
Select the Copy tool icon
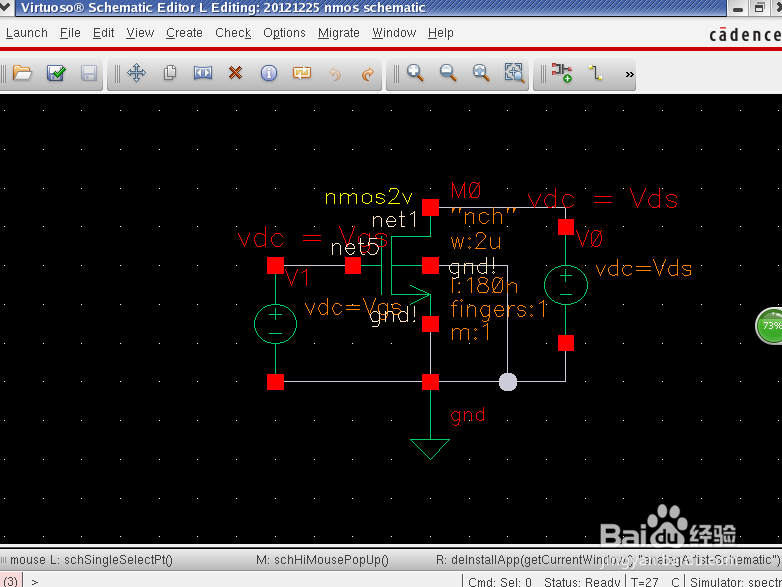[x=170, y=73]
